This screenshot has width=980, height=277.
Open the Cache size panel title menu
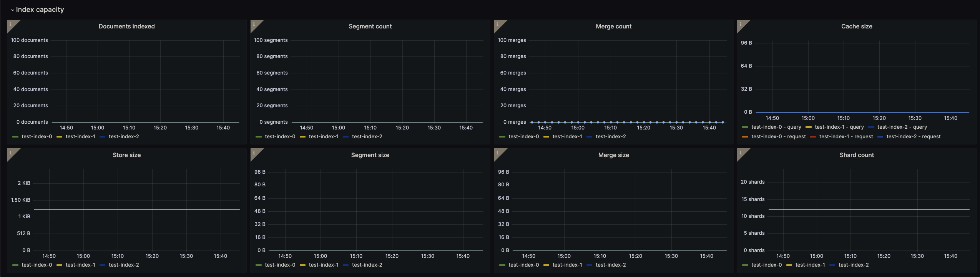[857, 27]
